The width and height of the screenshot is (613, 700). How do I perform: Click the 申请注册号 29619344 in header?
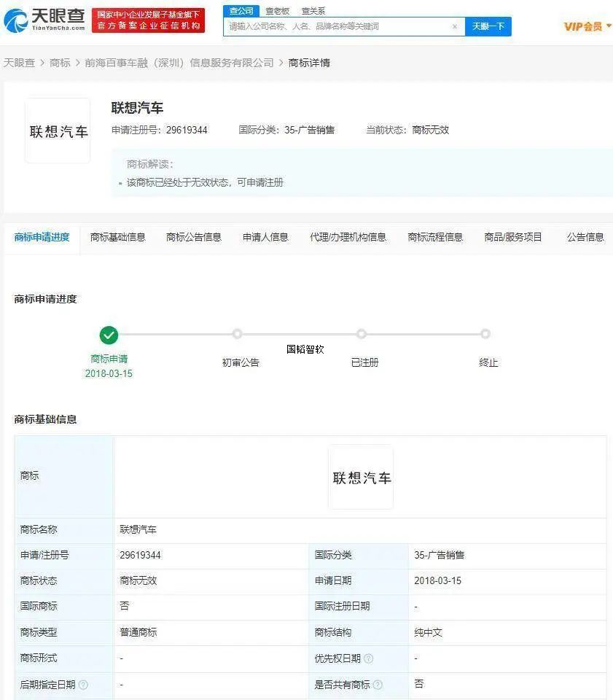click(160, 131)
